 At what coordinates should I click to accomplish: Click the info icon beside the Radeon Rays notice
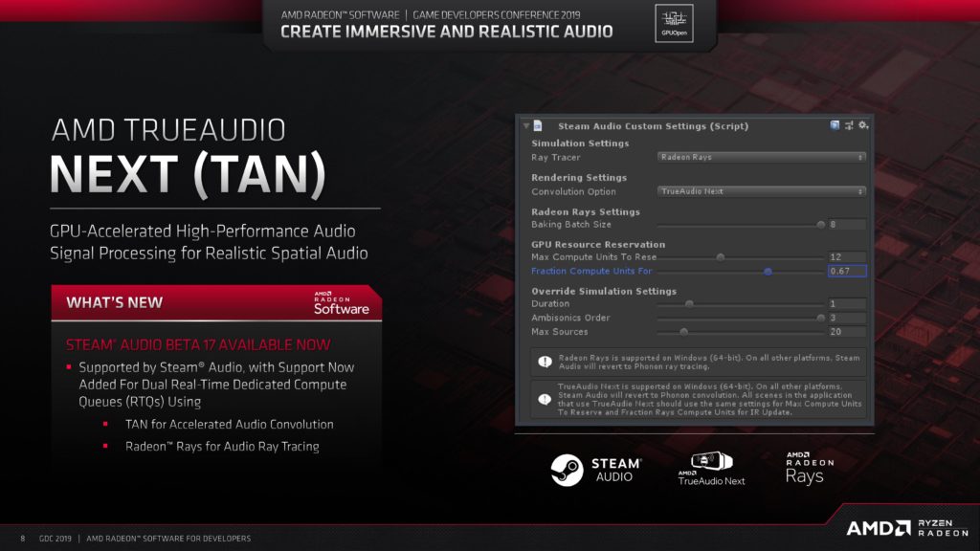tap(545, 362)
